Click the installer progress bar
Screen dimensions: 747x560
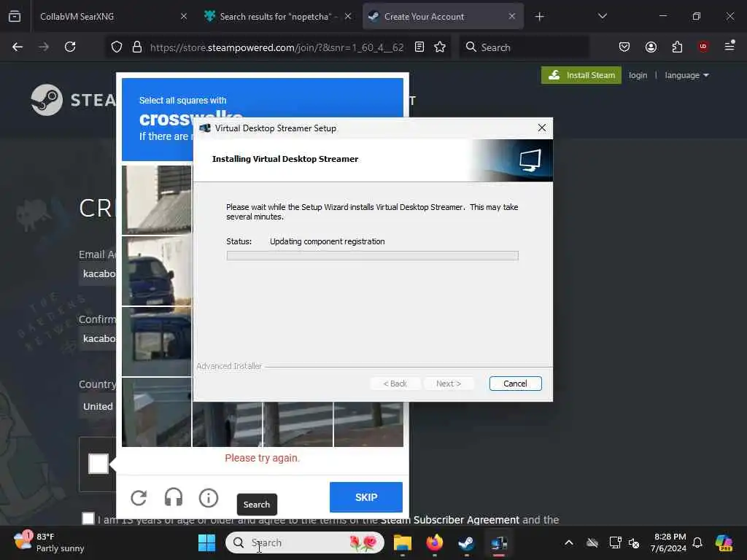(x=373, y=256)
